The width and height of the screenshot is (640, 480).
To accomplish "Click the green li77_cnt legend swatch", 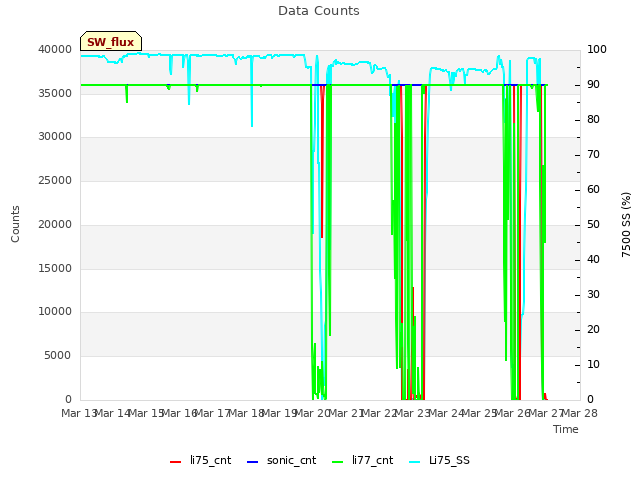I will pyautogui.click(x=338, y=462).
